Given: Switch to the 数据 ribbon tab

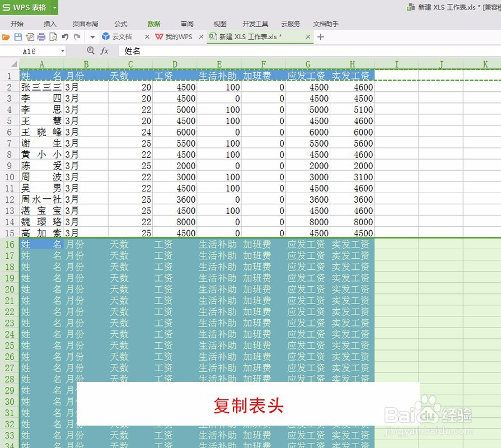Looking at the screenshot, I should tap(153, 24).
